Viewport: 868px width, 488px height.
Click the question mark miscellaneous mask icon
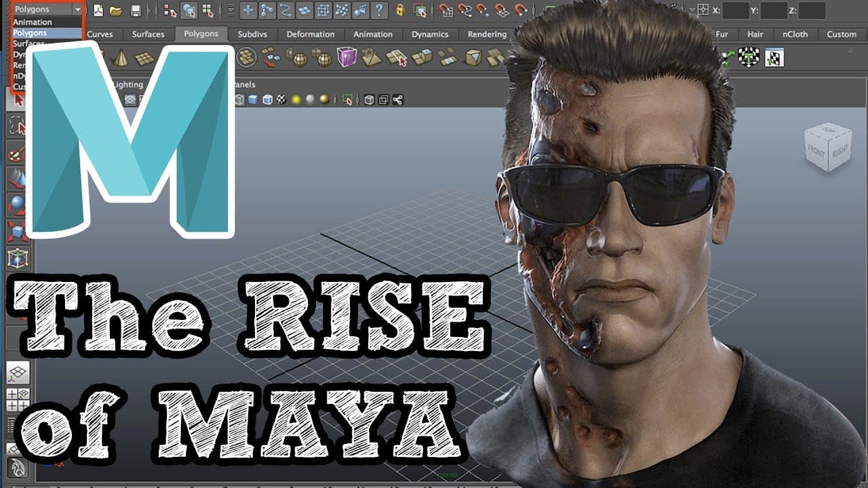pos(379,10)
